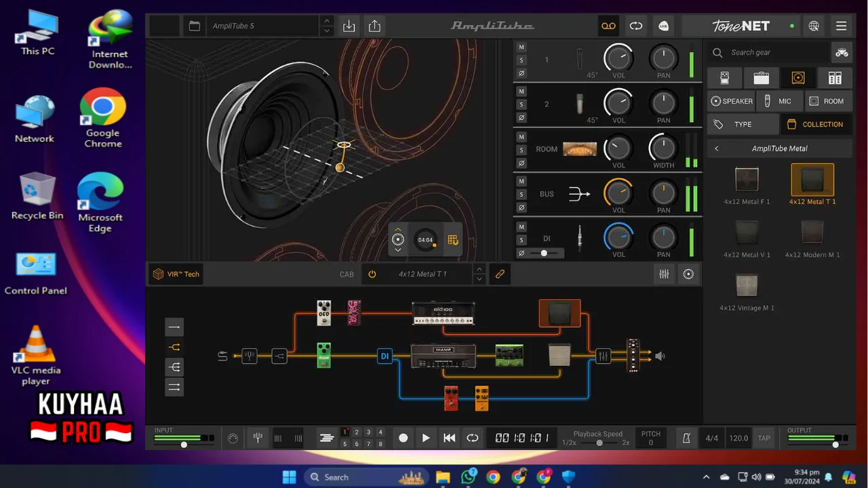This screenshot has height=488, width=868.
Task: Click the ROOM WIDTH knob
Action: pos(663,148)
